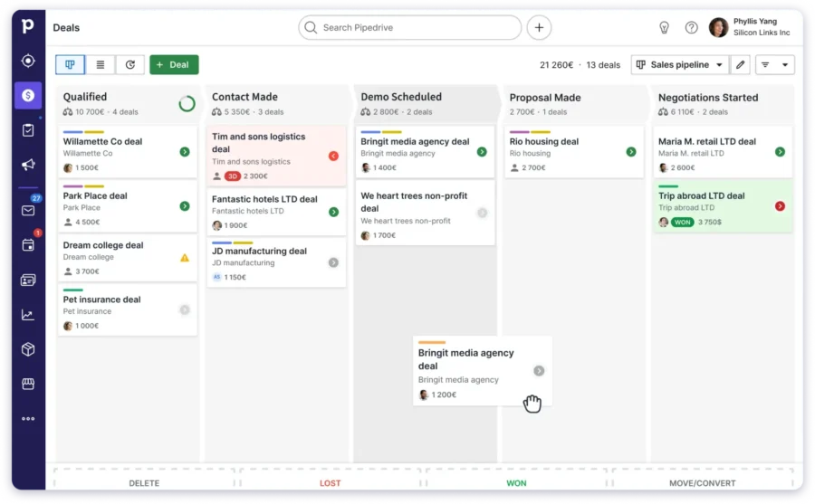
Task: Open the Mail inbox icon in sidebar
Action: 28,211
